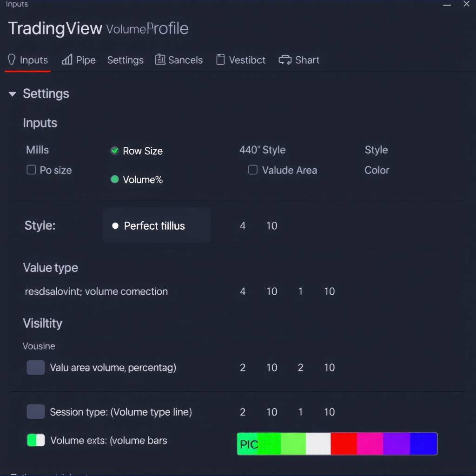
Task: Click the first value 4 in Style row
Action: pos(242,226)
